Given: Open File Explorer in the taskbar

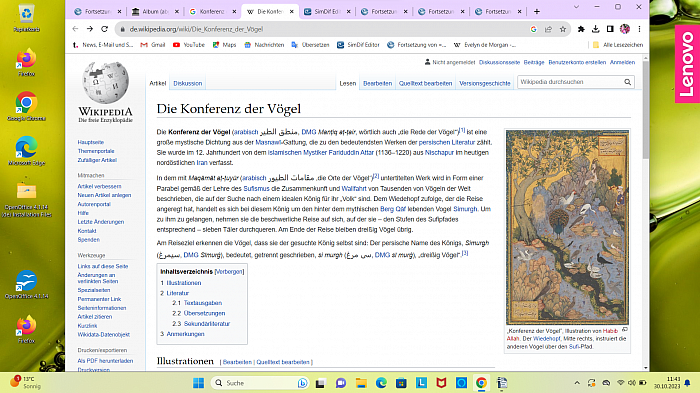Looking at the screenshot, I should tap(361, 383).
